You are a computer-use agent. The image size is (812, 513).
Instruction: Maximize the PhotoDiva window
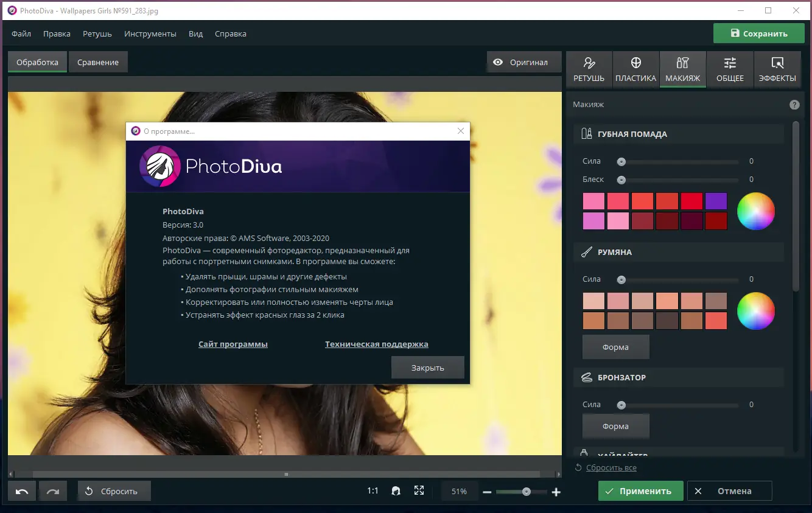768,10
